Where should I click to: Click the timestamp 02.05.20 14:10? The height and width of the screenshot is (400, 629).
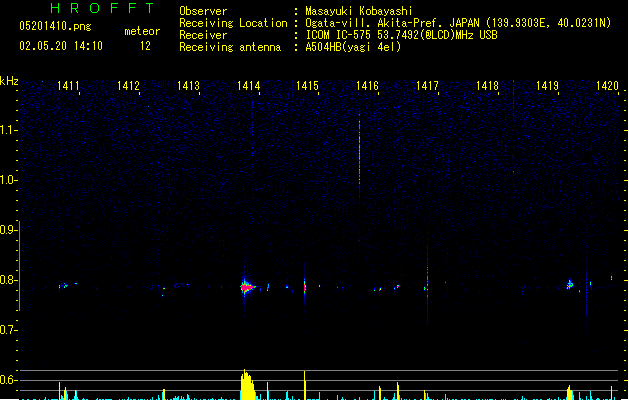(61, 46)
